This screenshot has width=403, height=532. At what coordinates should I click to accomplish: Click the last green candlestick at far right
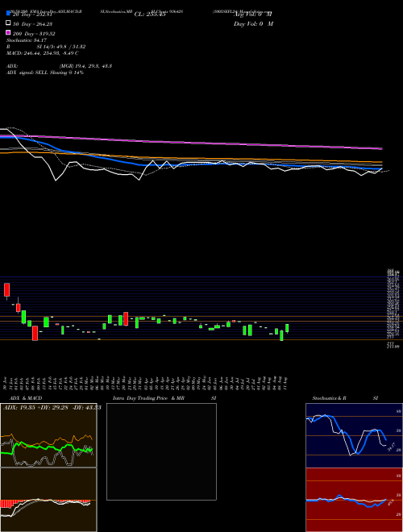coord(287,328)
